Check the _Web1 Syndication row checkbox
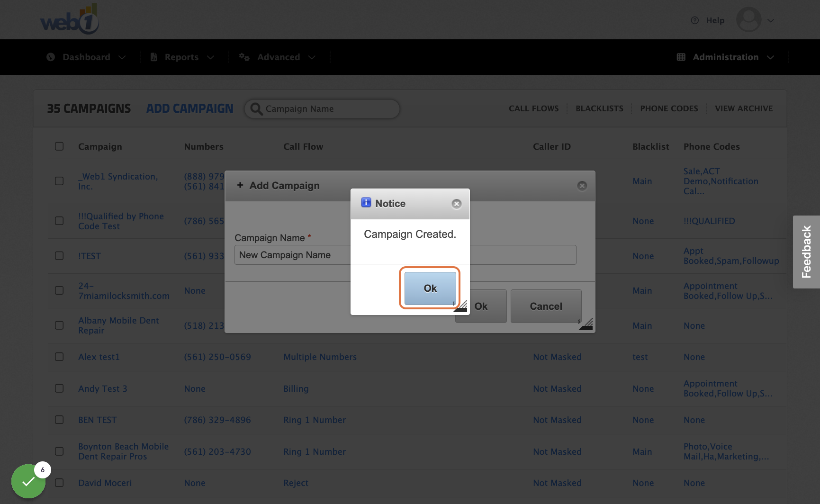 tap(59, 181)
